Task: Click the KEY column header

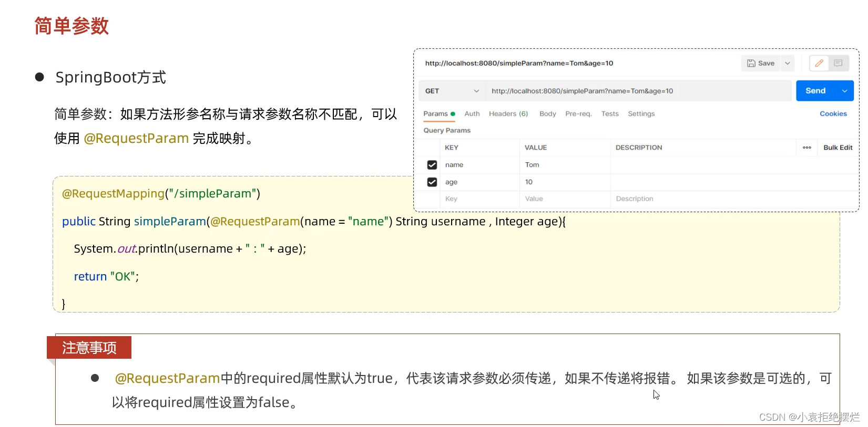Action: coord(452,148)
